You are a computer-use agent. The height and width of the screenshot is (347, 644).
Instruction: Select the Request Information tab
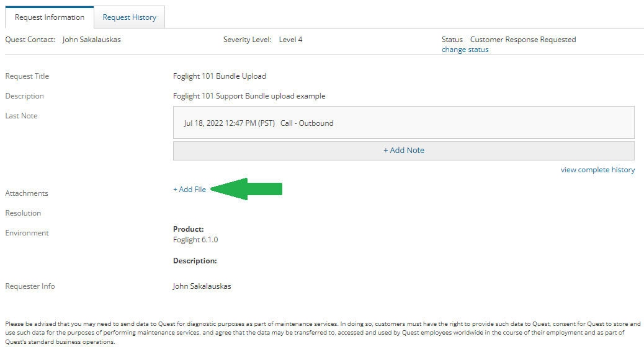click(x=50, y=17)
